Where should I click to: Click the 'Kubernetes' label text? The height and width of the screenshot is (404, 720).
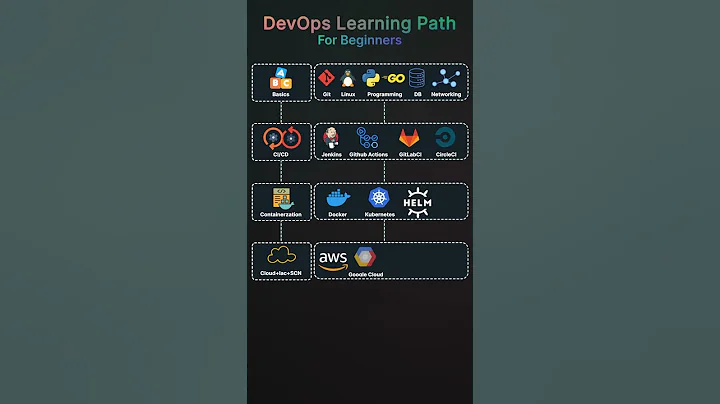click(x=379, y=214)
